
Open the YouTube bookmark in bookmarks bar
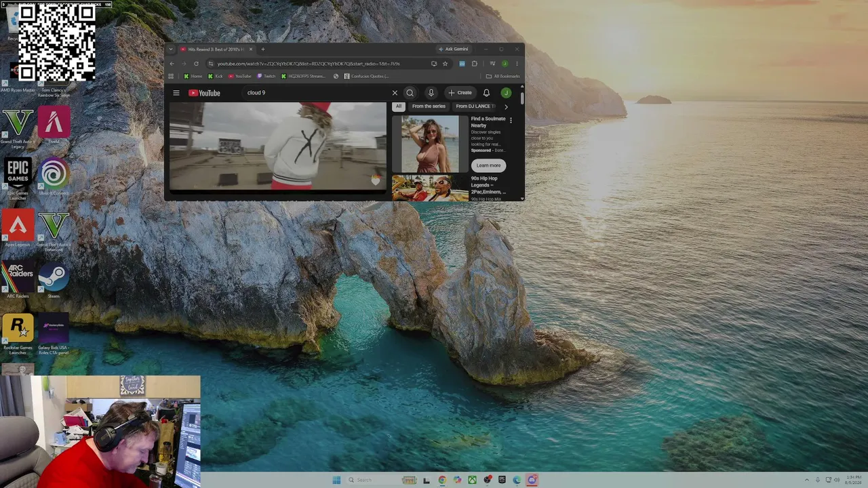coord(239,77)
